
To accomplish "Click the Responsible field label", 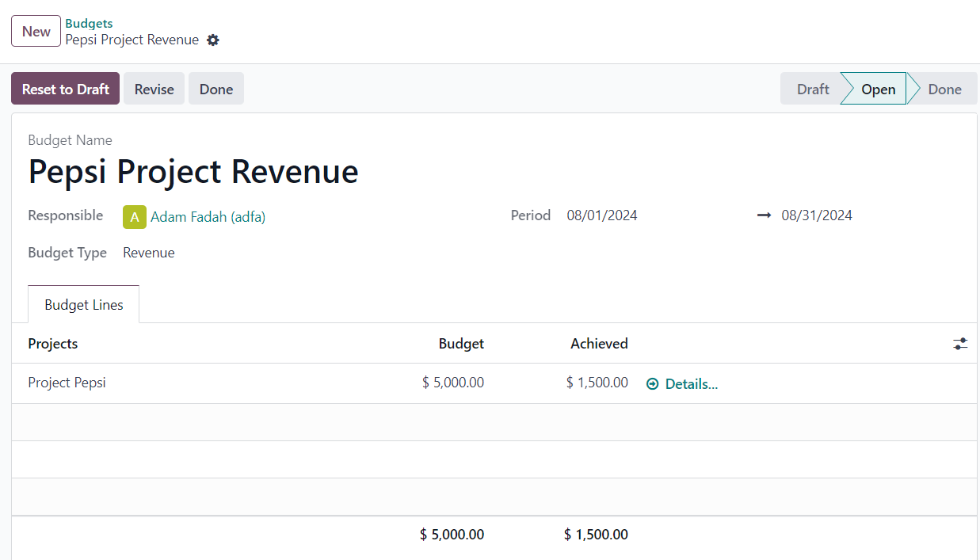I will tap(66, 215).
